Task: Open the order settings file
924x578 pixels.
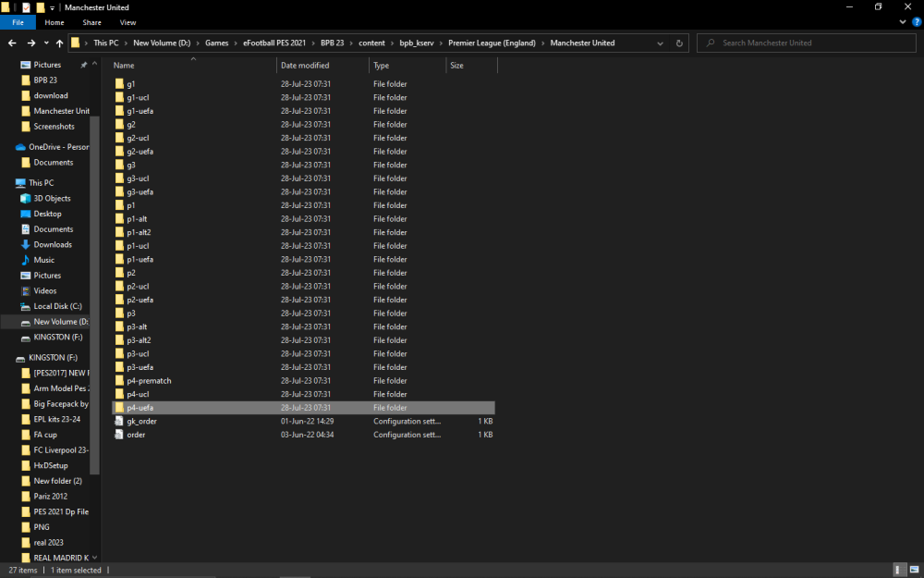Action: point(136,435)
